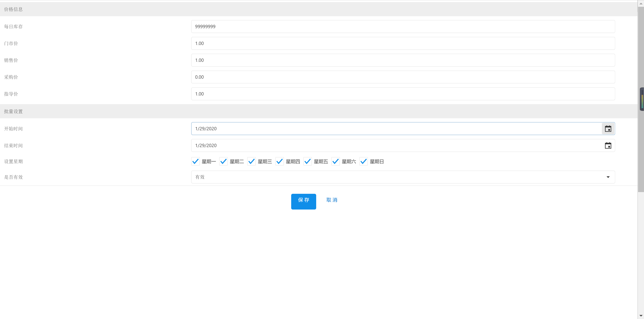Toggle the 星期日 checkbox
This screenshot has height=319, width=644.
point(364,161)
